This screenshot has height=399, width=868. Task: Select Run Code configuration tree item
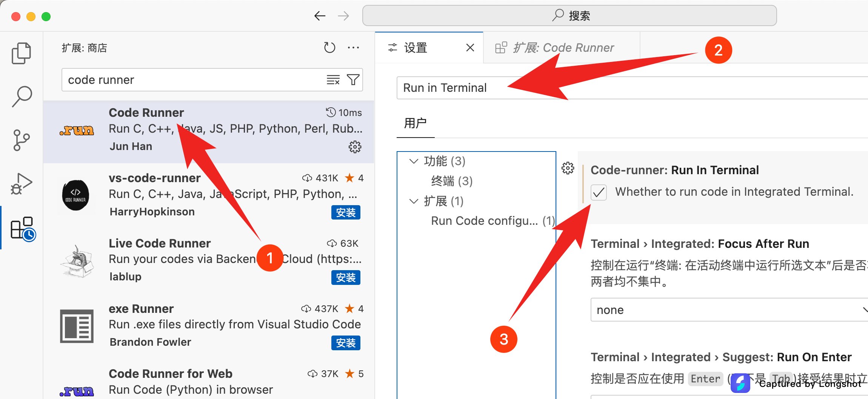(x=485, y=221)
